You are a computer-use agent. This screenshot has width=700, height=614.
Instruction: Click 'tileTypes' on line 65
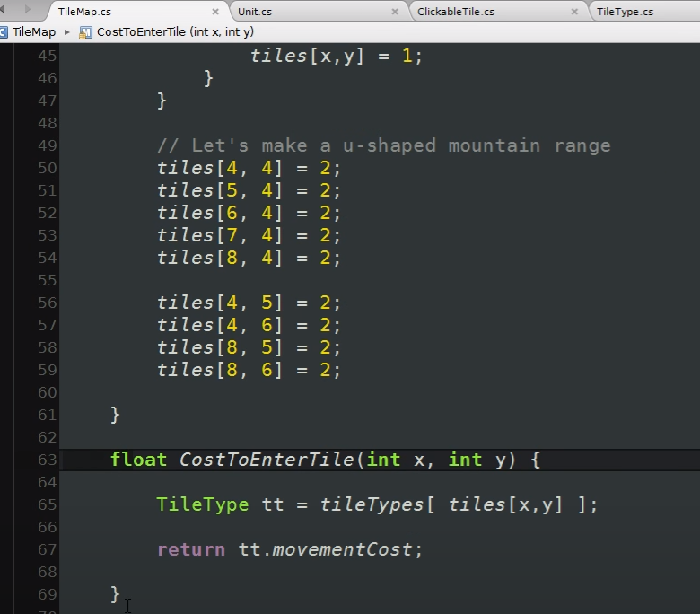pos(372,504)
